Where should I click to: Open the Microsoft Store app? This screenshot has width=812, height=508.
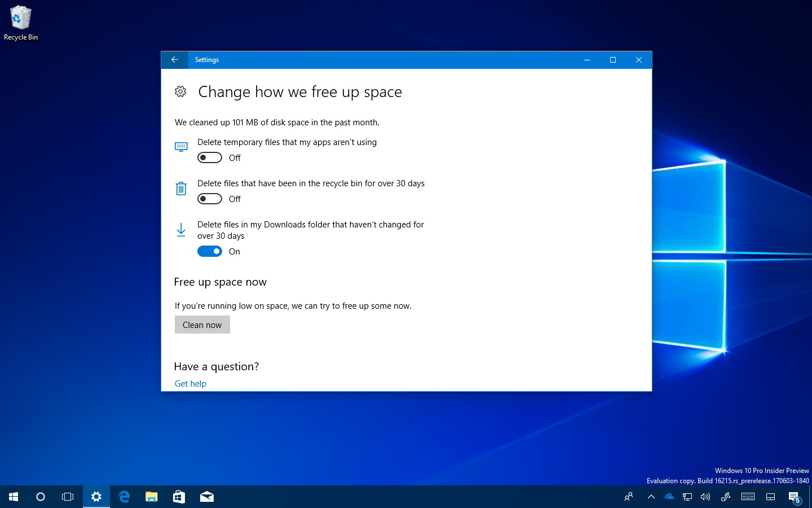[x=179, y=497]
